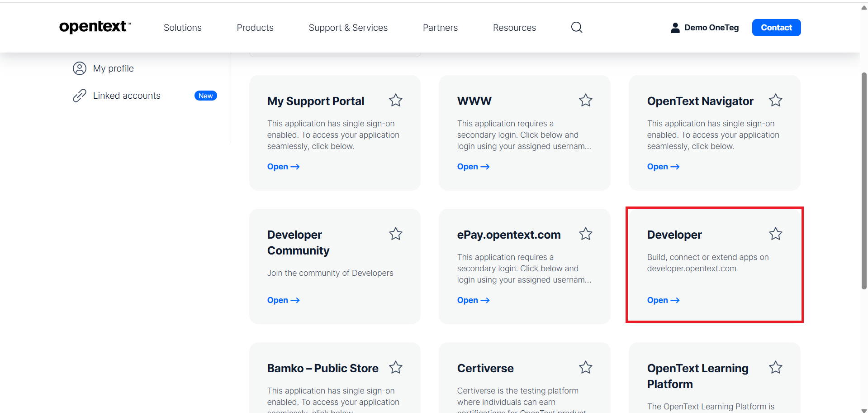Expand the Solutions menu
The width and height of the screenshot is (868, 413).
(x=182, y=28)
